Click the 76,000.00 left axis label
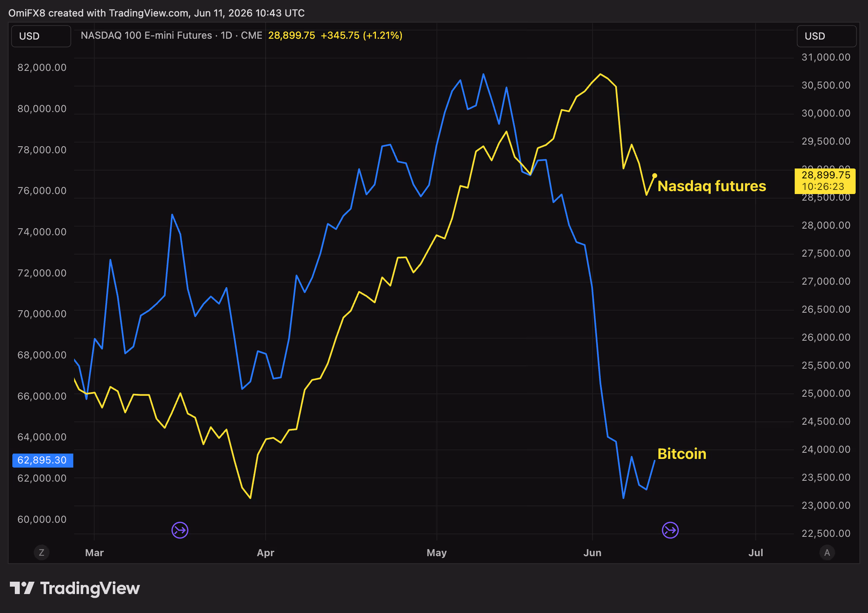868x613 pixels. coord(42,191)
